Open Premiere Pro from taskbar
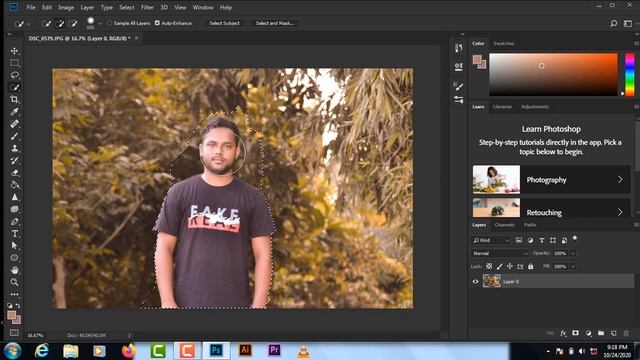This screenshot has width=640, height=360. tap(274, 351)
